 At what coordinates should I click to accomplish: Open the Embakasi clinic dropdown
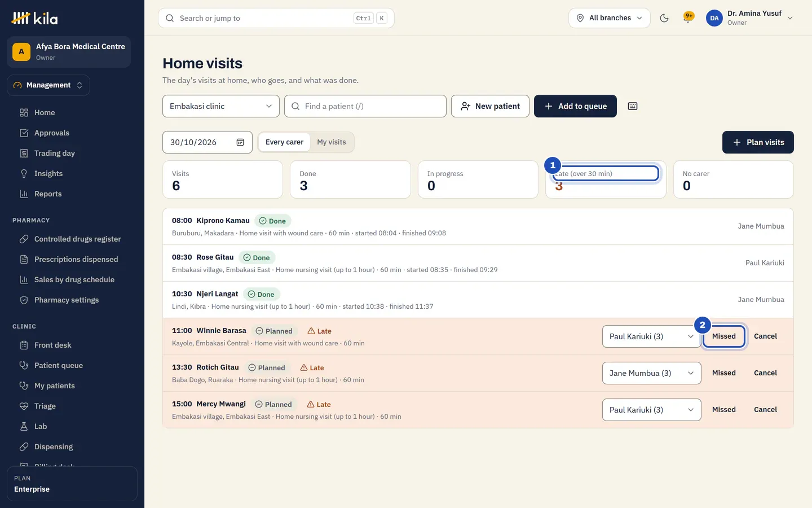pyautogui.click(x=221, y=106)
